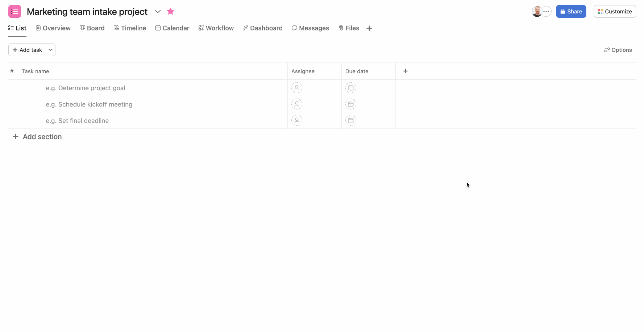Open the Files attachment icon
Image resolution: width=644 pixels, height=332 pixels.
tap(341, 28)
